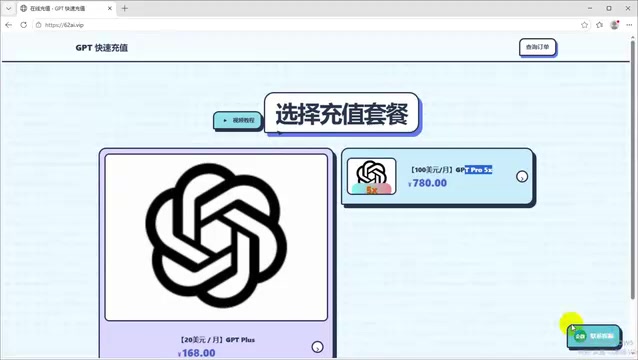Click the large GPT Plus logo image

pyautogui.click(x=216, y=237)
